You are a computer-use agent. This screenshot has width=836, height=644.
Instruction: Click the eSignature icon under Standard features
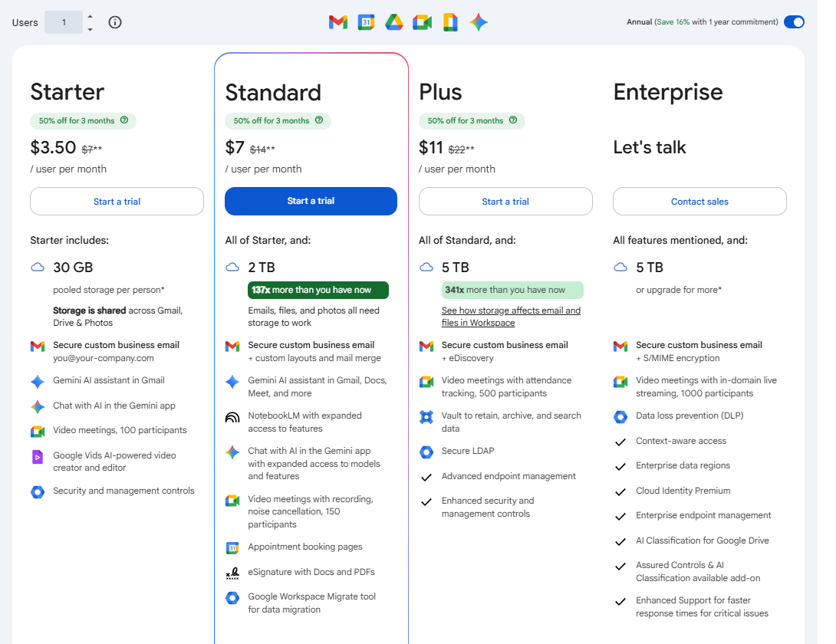pyautogui.click(x=232, y=572)
